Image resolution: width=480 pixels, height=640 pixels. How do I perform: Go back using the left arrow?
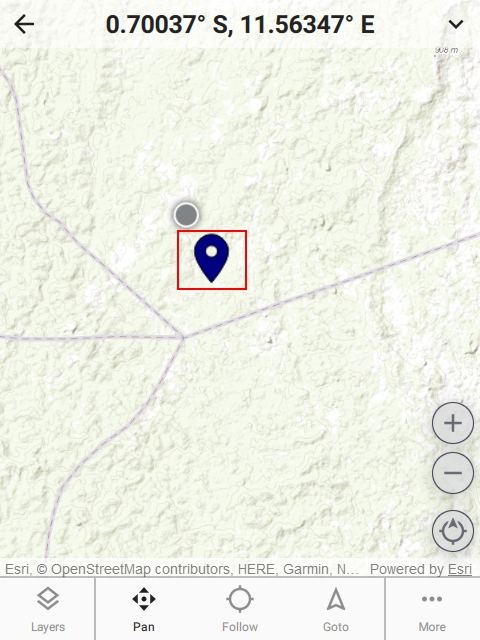pos(24,24)
